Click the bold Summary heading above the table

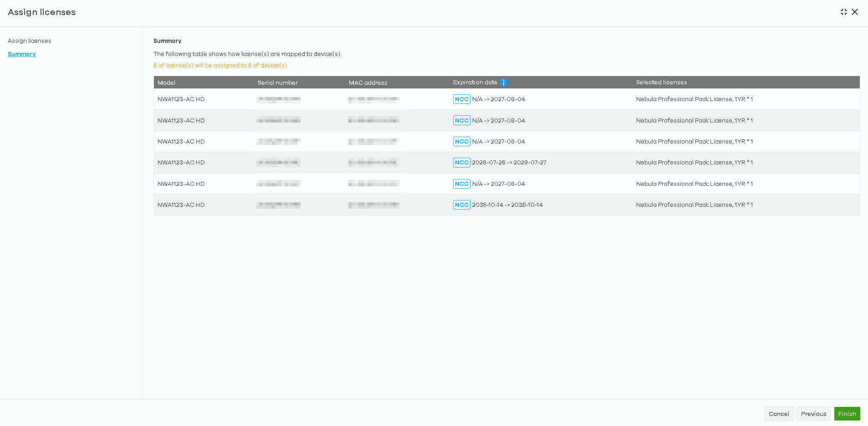(x=168, y=41)
